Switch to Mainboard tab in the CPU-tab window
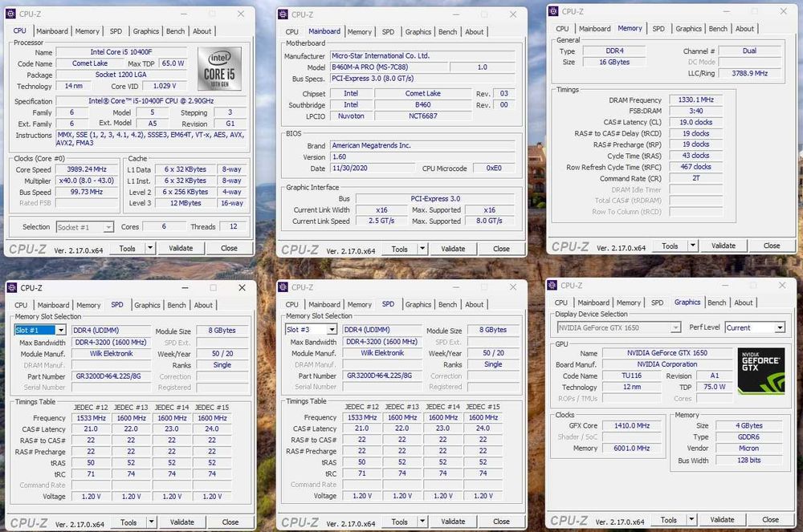 point(51,31)
